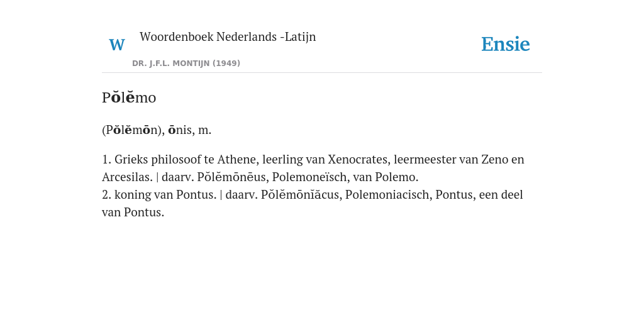Click author Dr. J.F.L. Montijn (1949)
The width and height of the screenshot is (644, 322).
click(186, 64)
